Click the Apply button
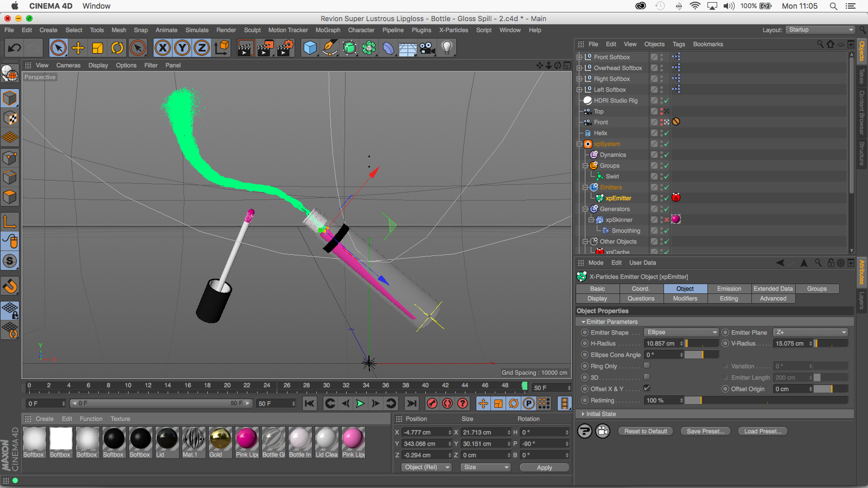 545,467
